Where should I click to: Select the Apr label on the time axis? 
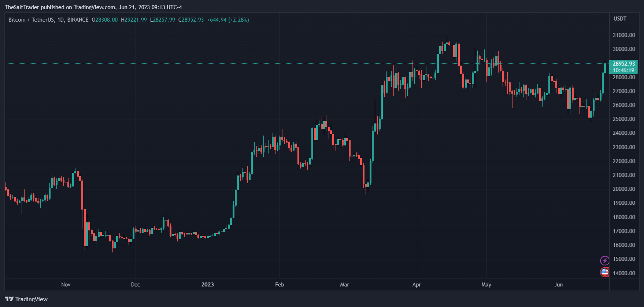[x=417, y=285]
